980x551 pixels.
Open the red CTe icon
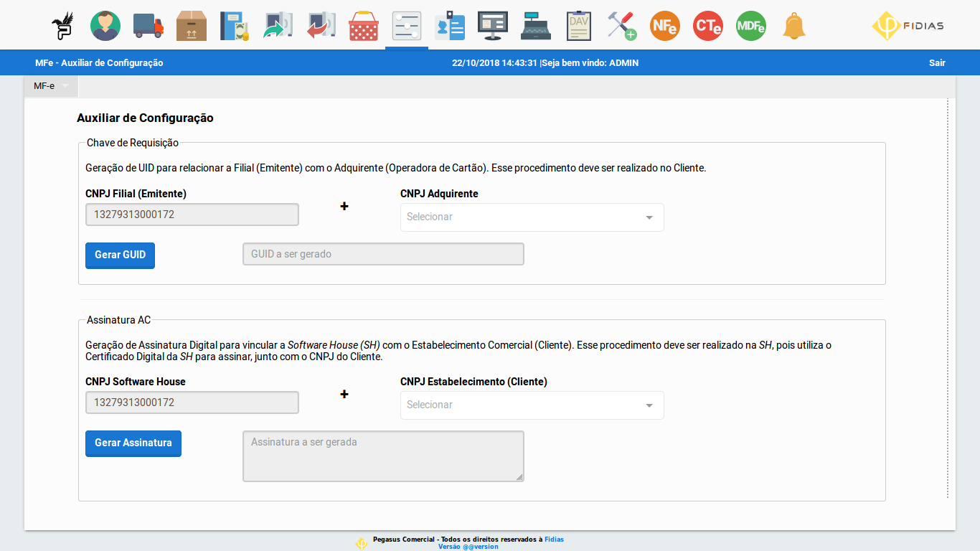click(708, 26)
